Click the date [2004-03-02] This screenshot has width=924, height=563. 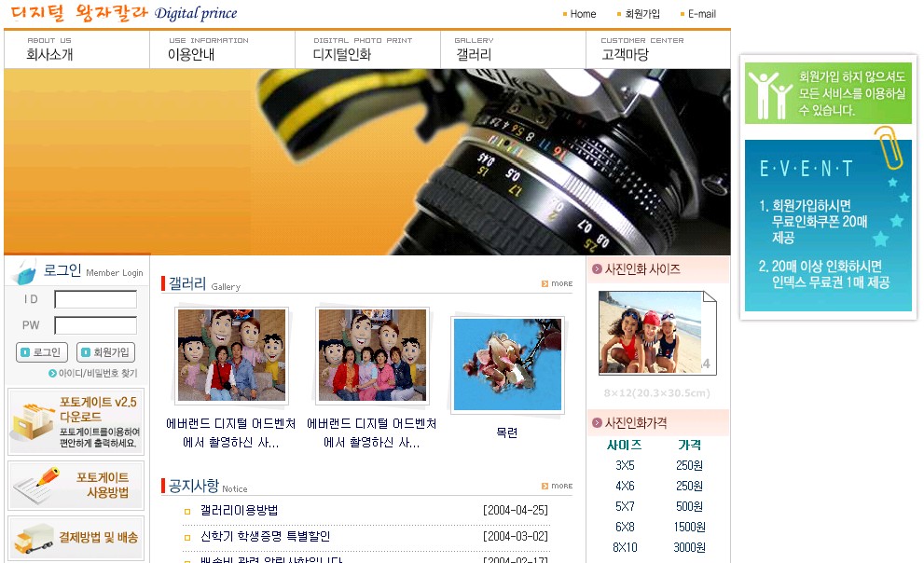[x=516, y=537]
